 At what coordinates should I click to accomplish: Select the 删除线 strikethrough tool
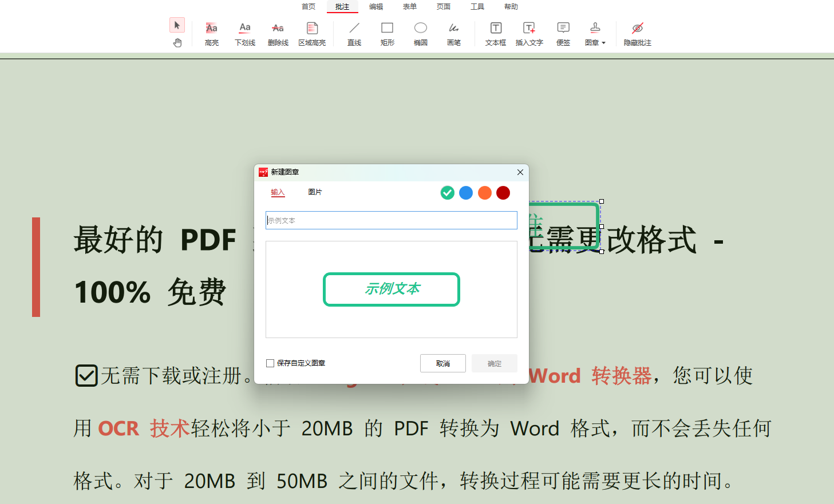coord(278,34)
